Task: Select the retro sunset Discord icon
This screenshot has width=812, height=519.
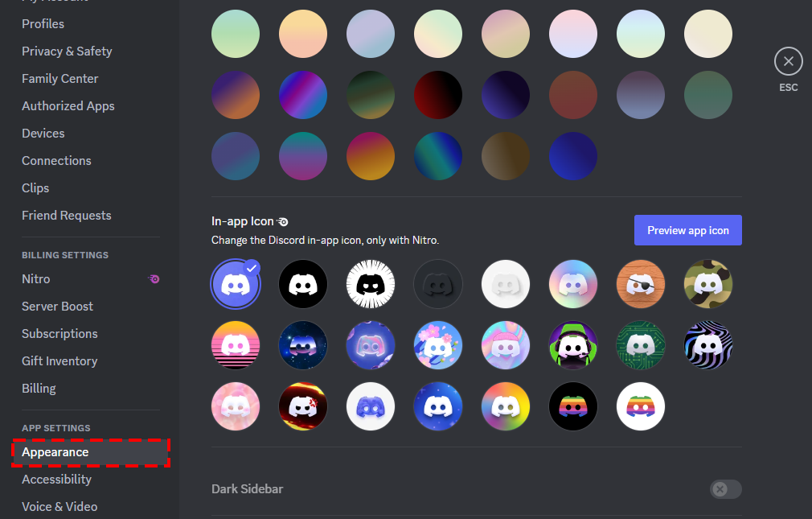Action: 236,344
